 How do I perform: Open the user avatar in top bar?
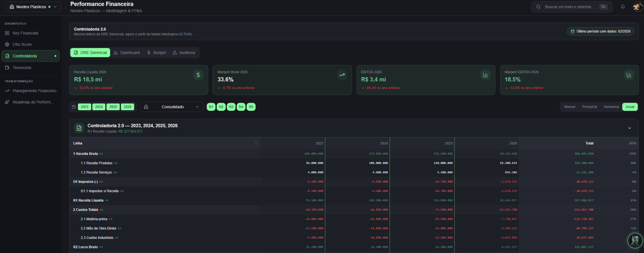tap(637, 7)
